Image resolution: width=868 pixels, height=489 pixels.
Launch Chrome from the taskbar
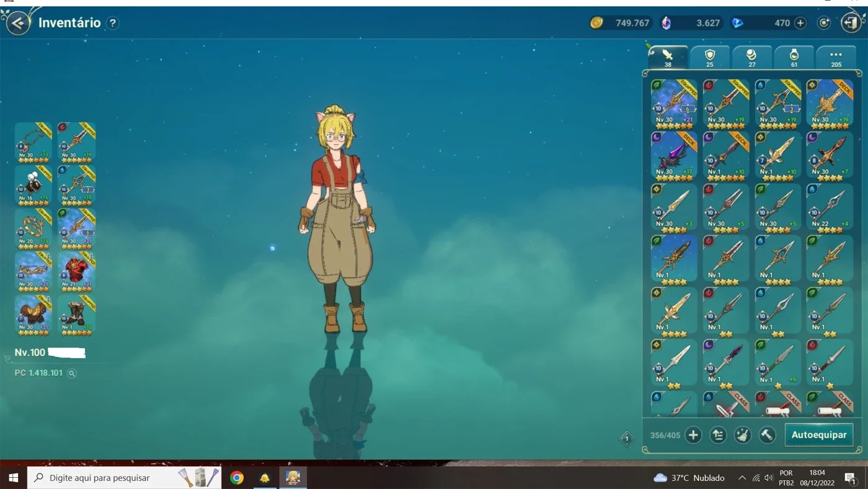click(x=236, y=478)
